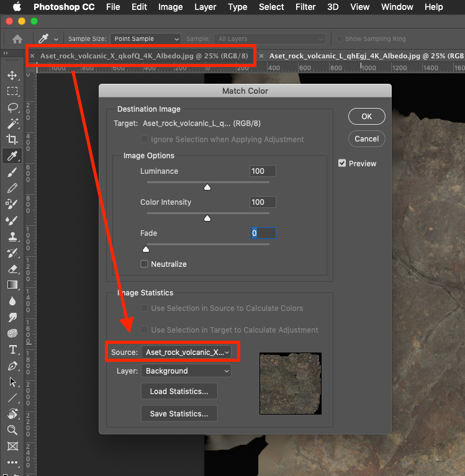
Task: Select the Line tool
Action: tap(12, 398)
